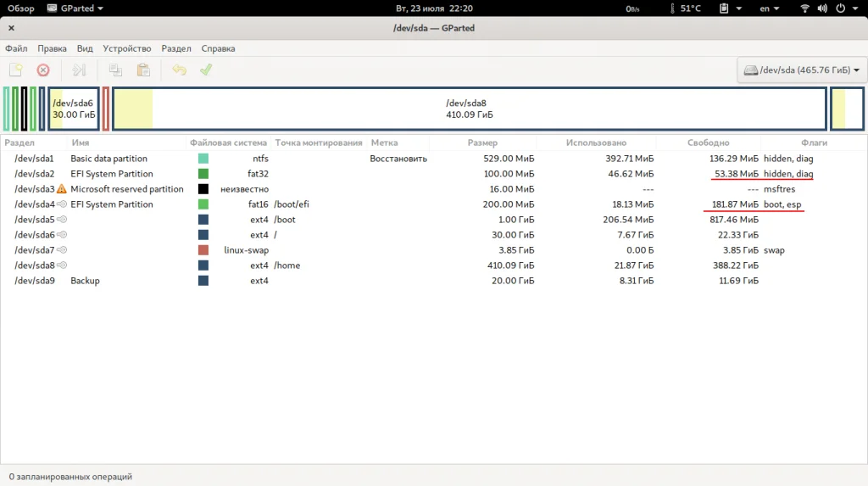Click the green Apply operations checkmark
This screenshot has width=868, height=486.
(205, 70)
